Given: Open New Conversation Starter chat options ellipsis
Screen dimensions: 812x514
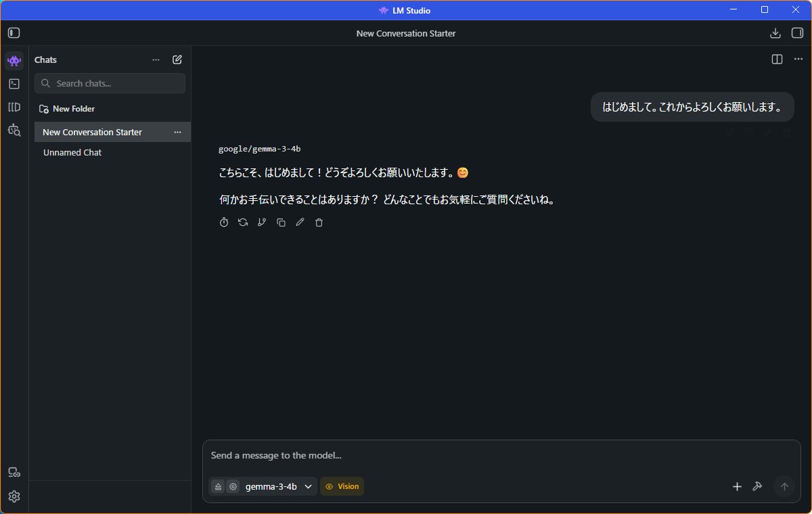Looking at the screenshot, I should [x=177, y=132].
